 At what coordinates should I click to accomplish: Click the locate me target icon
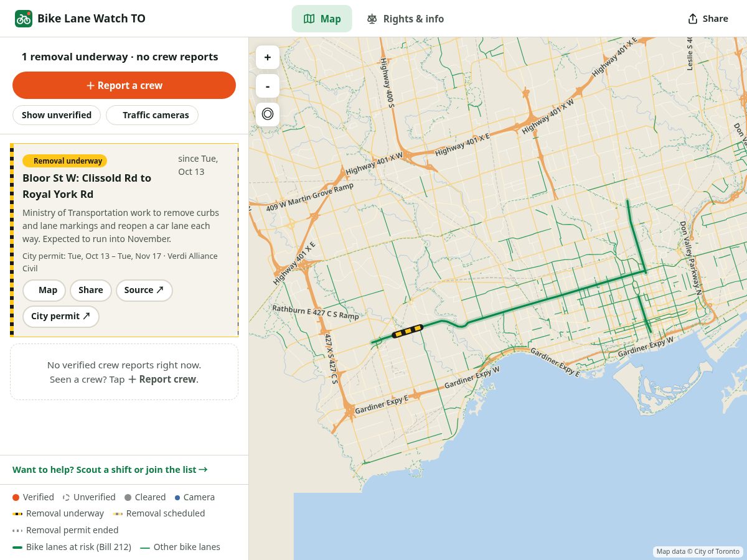coord(268,114)
